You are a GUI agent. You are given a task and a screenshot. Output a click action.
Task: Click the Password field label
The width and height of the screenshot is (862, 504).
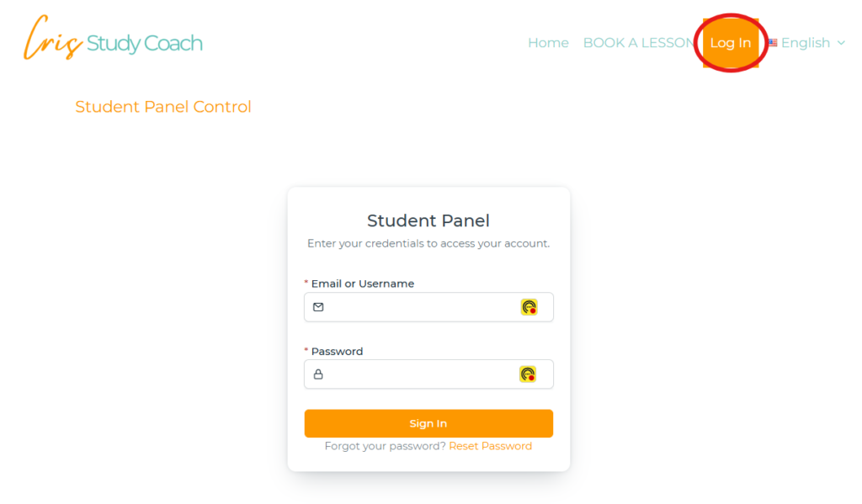click(337, 352)
